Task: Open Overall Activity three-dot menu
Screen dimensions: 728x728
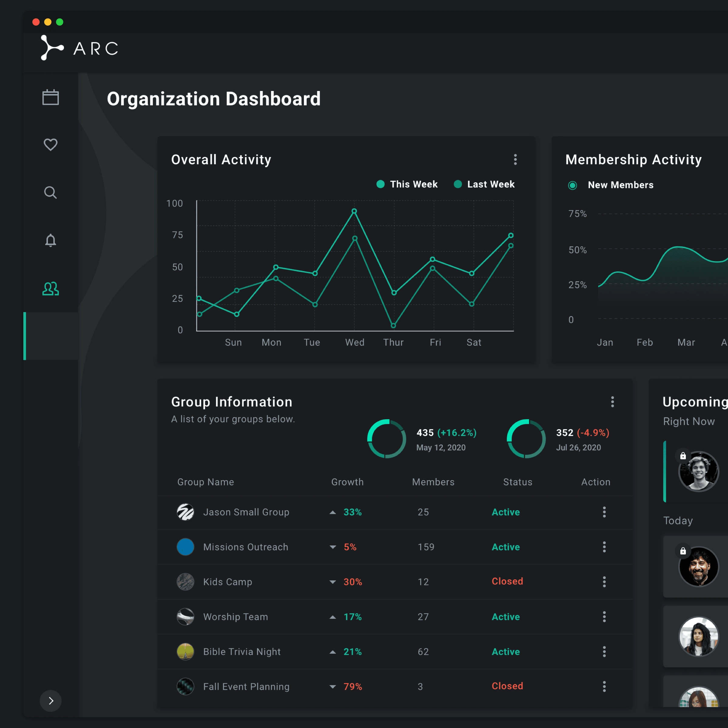Action: point(515,159)
